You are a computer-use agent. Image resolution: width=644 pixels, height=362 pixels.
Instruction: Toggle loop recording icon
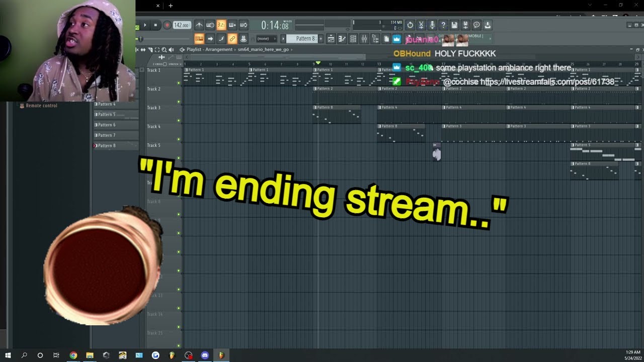click(x=244, y=25)
